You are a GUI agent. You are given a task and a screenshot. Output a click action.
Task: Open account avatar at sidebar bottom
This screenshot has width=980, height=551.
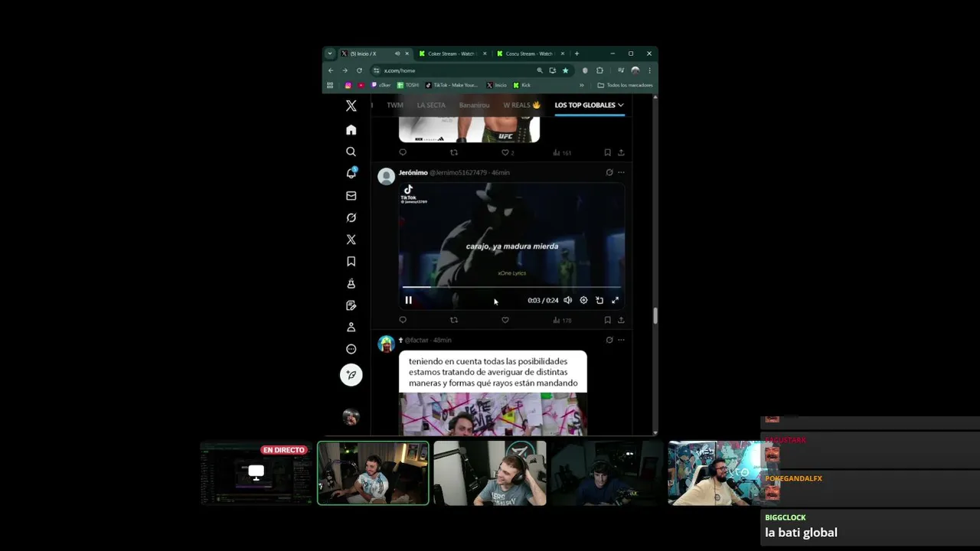click(x=351, y=417)
